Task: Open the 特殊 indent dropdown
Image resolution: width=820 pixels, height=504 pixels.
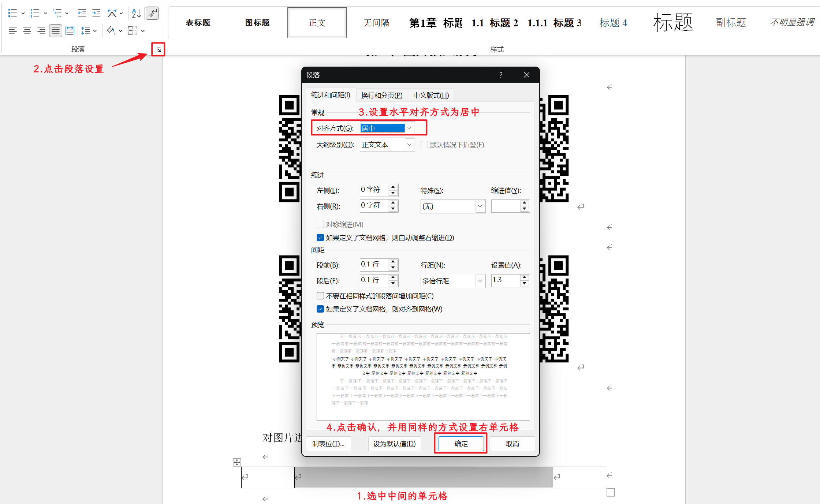Action: point(480,206)
